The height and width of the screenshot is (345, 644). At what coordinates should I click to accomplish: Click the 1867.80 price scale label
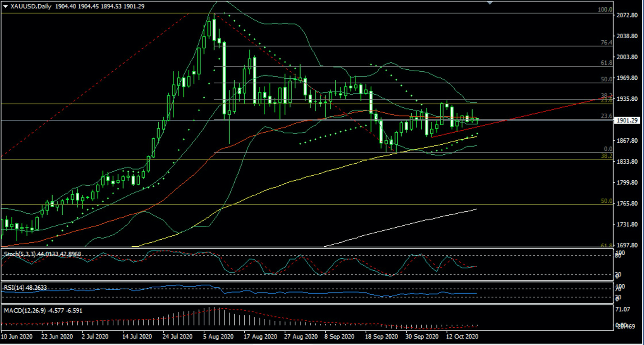[627, 141]
